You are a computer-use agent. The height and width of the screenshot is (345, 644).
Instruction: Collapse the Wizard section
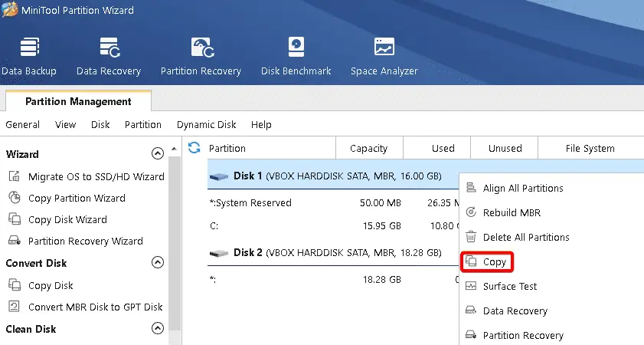(x=158, y=153)
